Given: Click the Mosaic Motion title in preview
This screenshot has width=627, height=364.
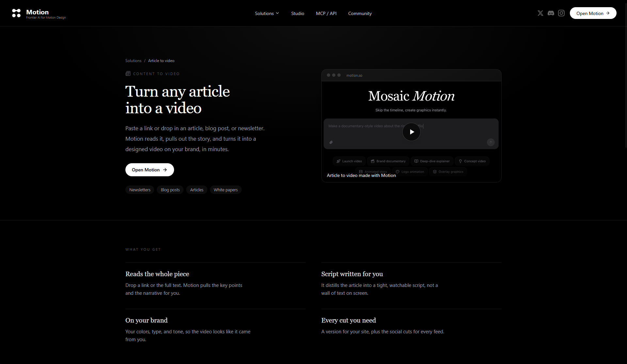Looking at the screenshot, I should tap(411, 96).
